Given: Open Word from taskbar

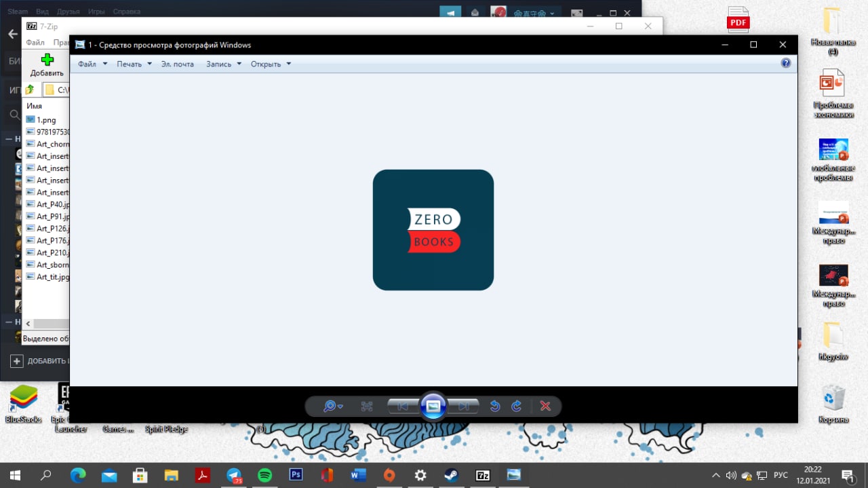Looking at the screenshot, I should [x=359, y=475].
